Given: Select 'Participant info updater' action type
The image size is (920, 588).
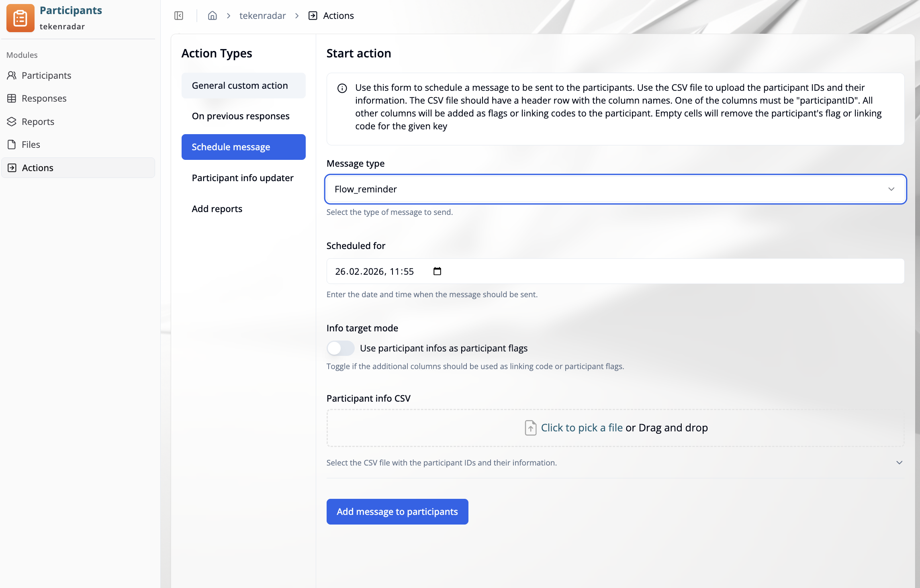Looking at the screenshot, I should [x=243, y=178].
